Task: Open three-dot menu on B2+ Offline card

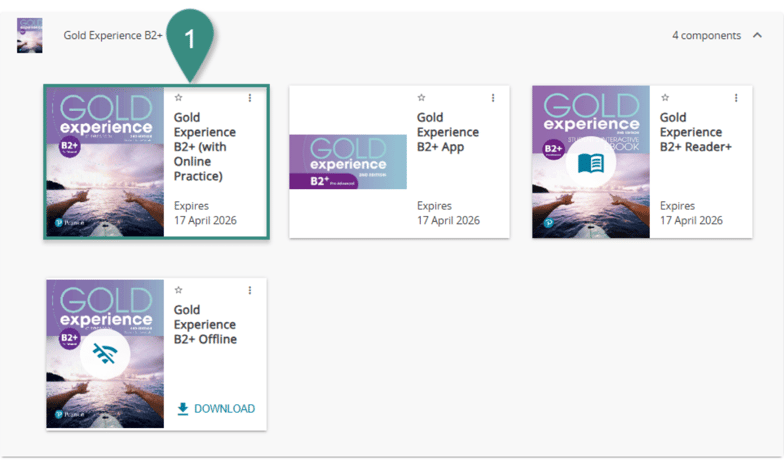Action: click(250, 290)
